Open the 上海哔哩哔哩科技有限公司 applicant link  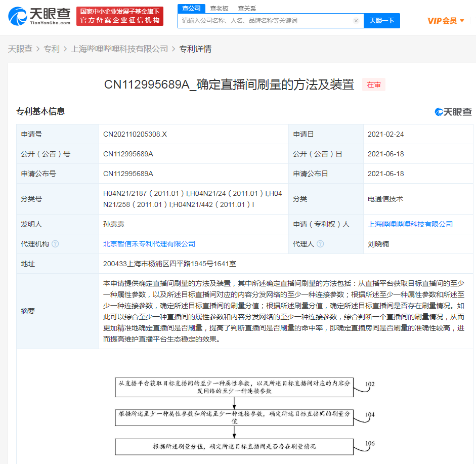(410, 224)
